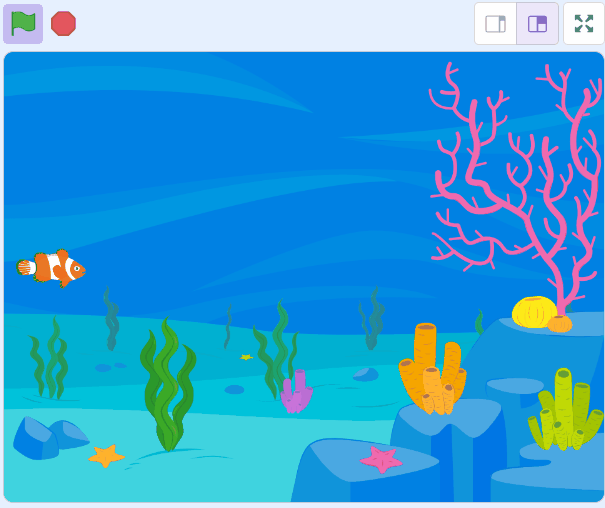Click the yellow brain coral

pyautogui.click(x=533, y=311)
